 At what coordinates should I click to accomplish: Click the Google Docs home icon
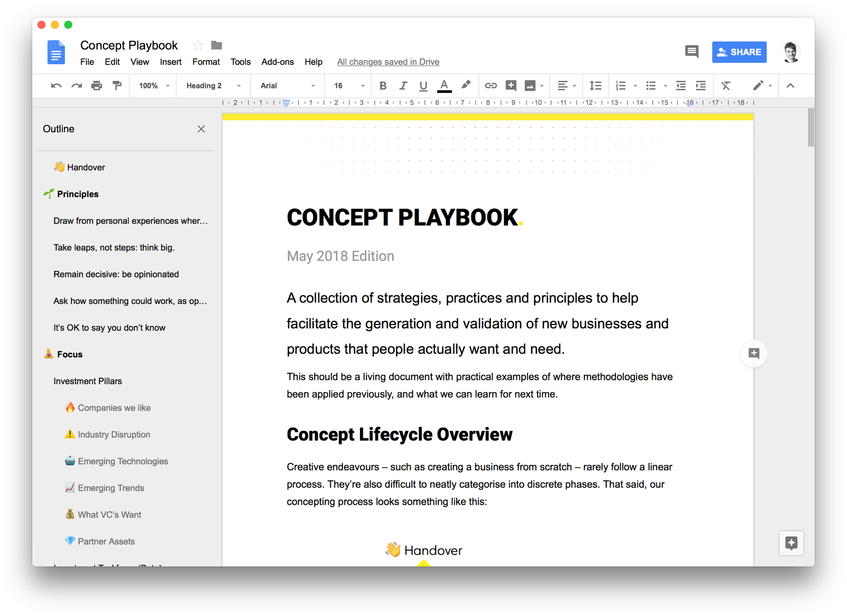[56, 52]
